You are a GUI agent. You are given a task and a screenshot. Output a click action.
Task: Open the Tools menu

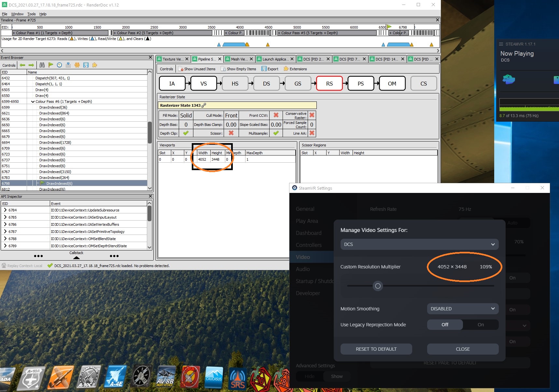(32, 14)
